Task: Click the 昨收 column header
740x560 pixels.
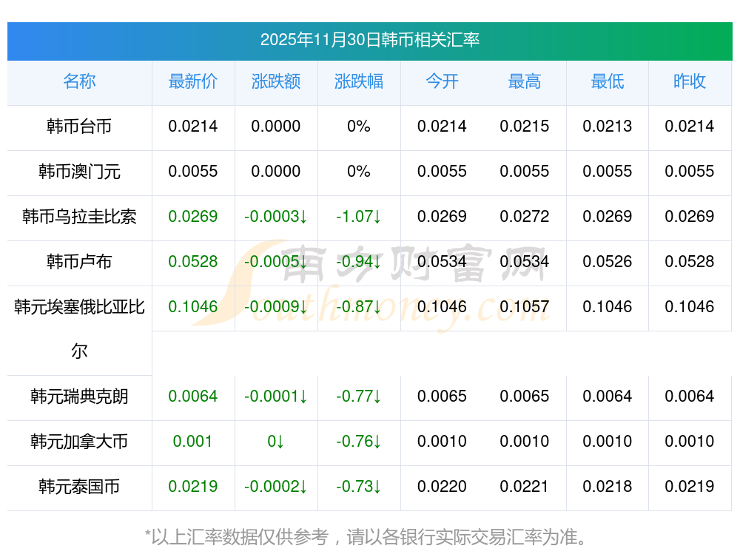Action: pos(690,82)
